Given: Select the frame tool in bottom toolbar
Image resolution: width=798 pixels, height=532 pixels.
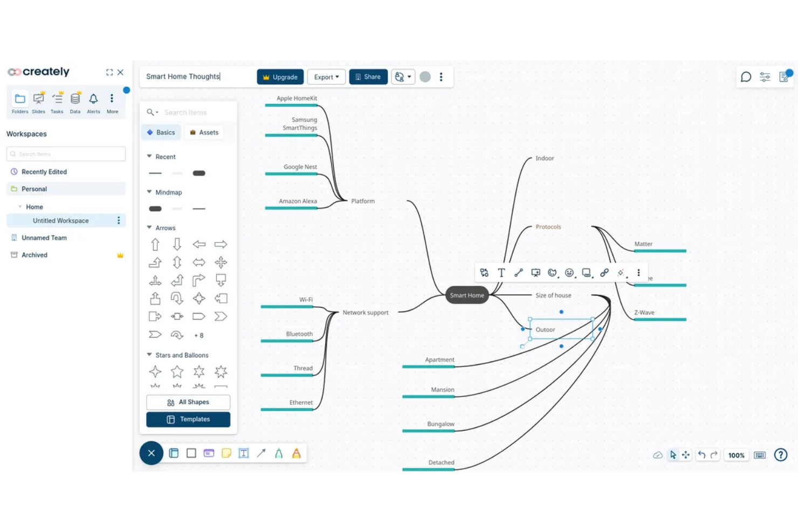Looking at the screenshot, I should (174, 453).
